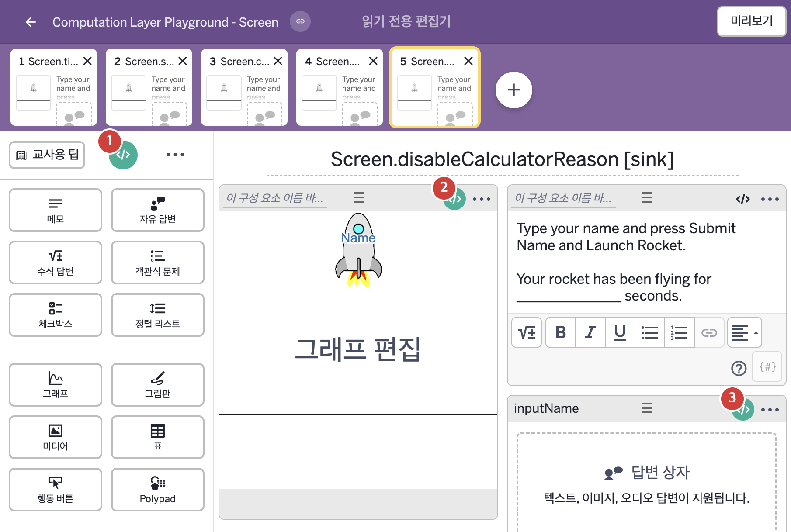The width and height of the screenshot is (791, 532).
Task: Click the graph component name field
Action: [x=275, y=198]
